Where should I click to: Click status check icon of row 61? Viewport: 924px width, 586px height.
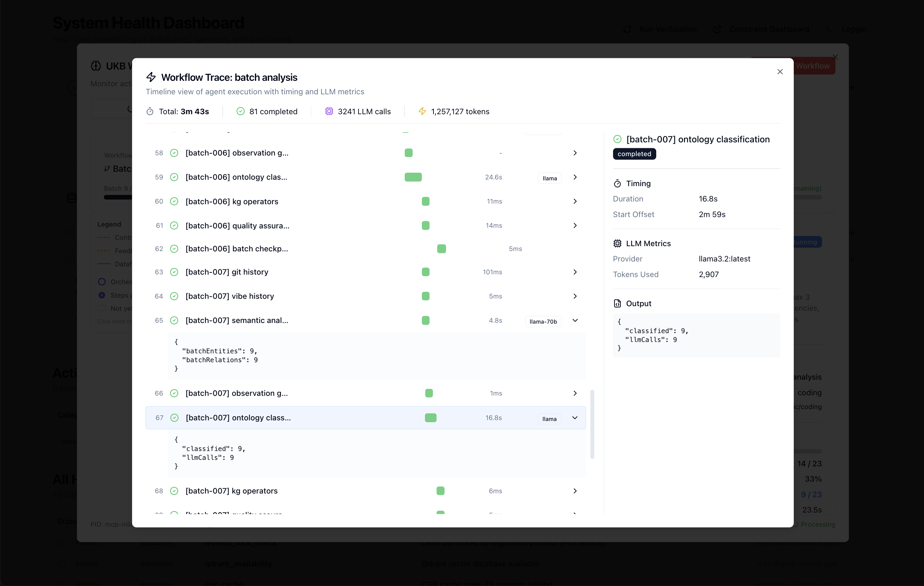[174, 226]
